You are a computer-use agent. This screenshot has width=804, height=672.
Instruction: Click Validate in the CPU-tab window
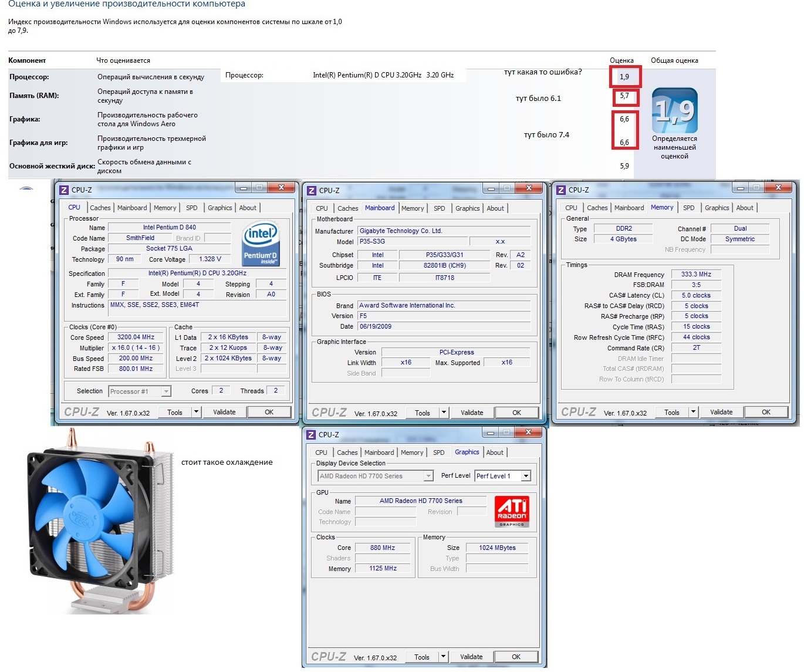click(x=224, y=413)
